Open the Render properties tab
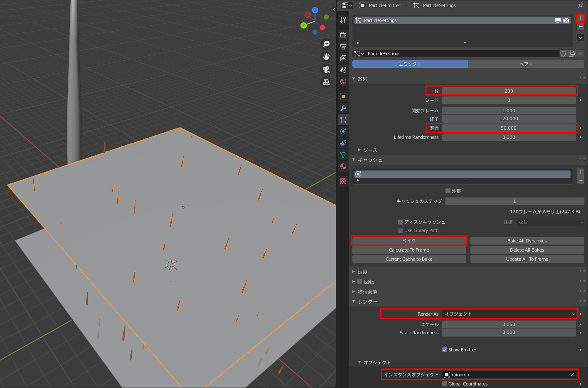Image resolution: width=588 pixels, height=388 pixels. click(343, 35)
